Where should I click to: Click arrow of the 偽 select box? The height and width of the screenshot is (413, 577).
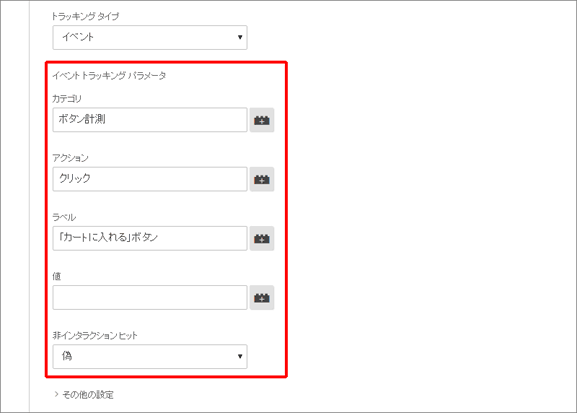coord(240,356)
